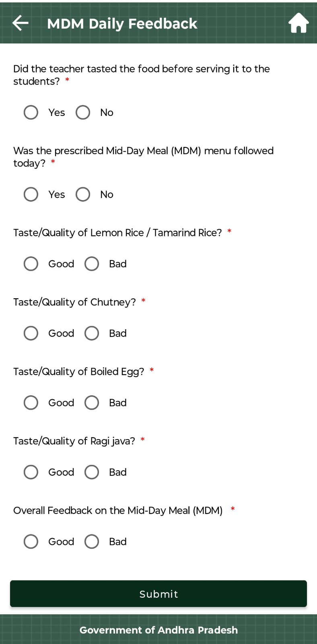317x644 pixels.
Task: Select No for teacher tasted food
Action: [x=83, y=112]
